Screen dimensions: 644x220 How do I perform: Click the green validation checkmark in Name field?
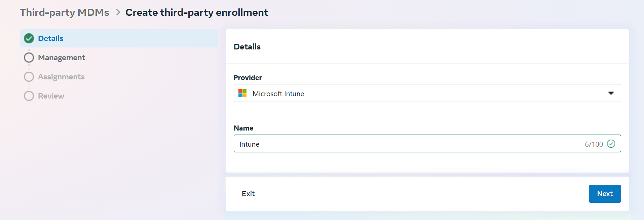point(611,144)
